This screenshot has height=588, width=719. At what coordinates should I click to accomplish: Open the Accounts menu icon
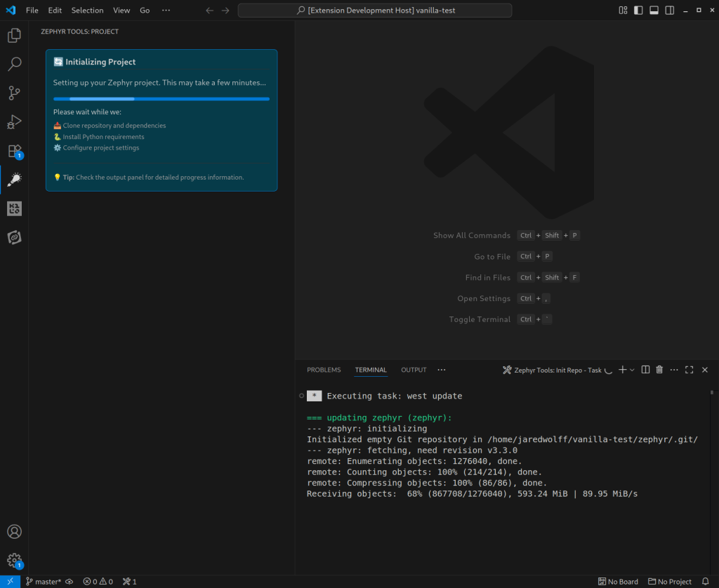pos(14,532)
